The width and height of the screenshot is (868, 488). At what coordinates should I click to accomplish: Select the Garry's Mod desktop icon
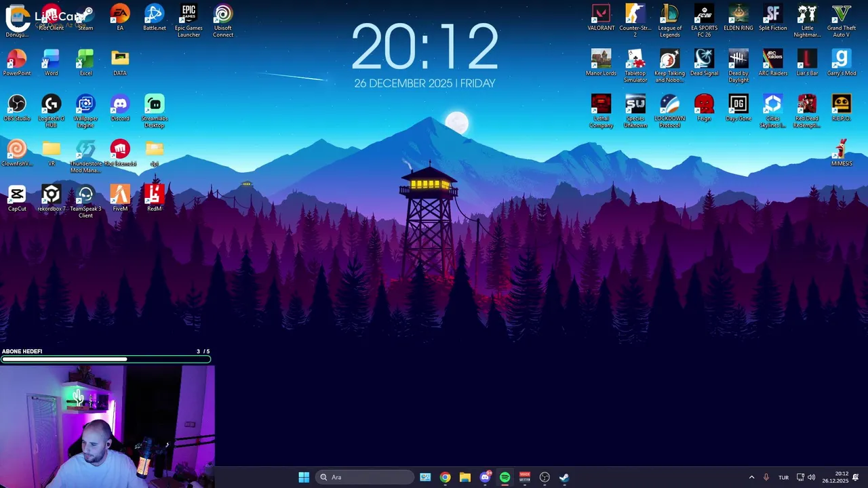842,62
